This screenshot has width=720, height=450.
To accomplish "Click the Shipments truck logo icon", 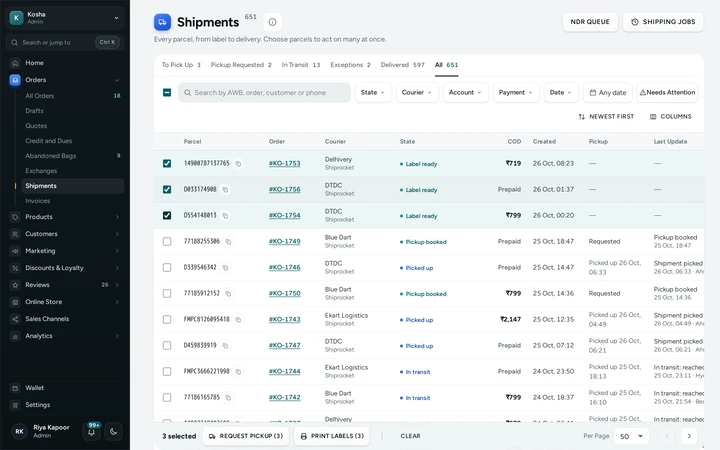I will coord(163,22).
